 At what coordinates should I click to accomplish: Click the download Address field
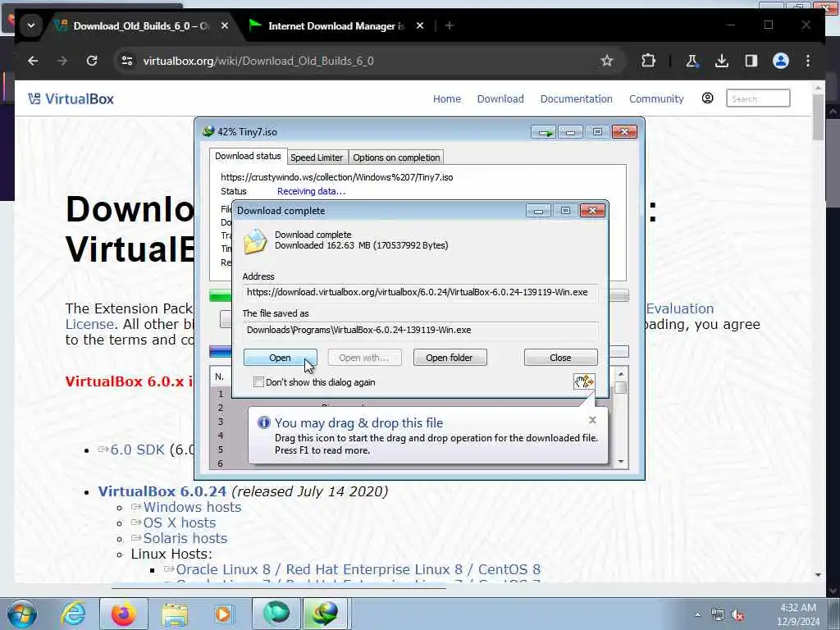(x=421, y=293)
